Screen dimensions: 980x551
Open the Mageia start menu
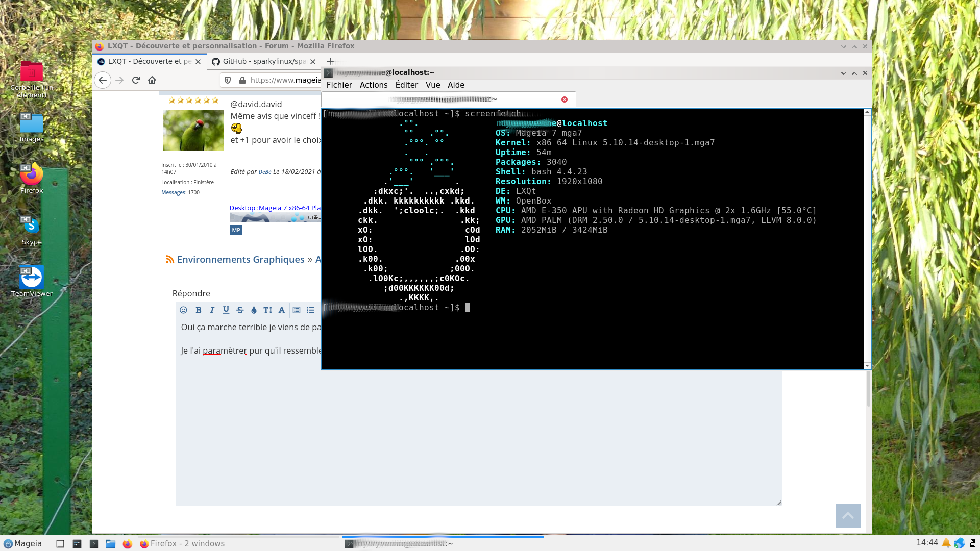23,543
